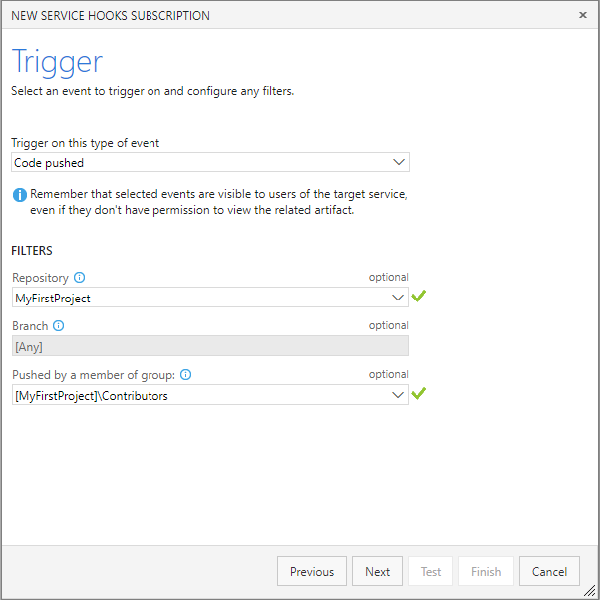This screenshot has width=600, height=600.
Task: Click the 'optional' text above group field
Action: 389,374
